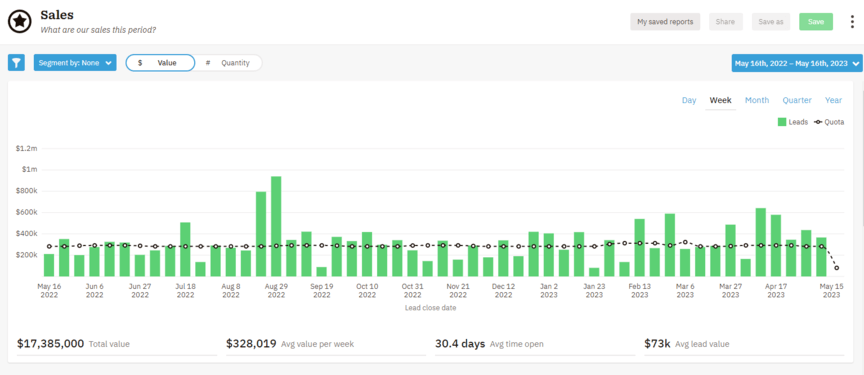Open the three-dot more options menu
This screenshot has height=375, width=864.
click(852, 21)
